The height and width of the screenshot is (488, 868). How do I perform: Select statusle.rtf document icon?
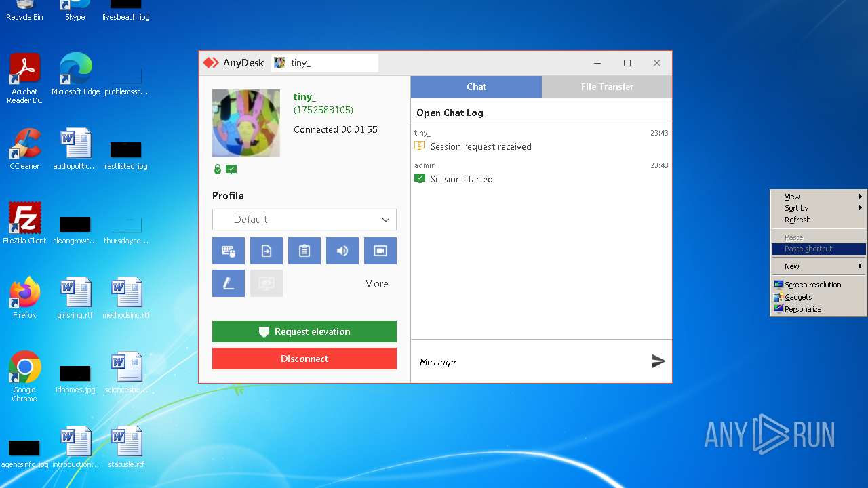(x=126, y=447)
